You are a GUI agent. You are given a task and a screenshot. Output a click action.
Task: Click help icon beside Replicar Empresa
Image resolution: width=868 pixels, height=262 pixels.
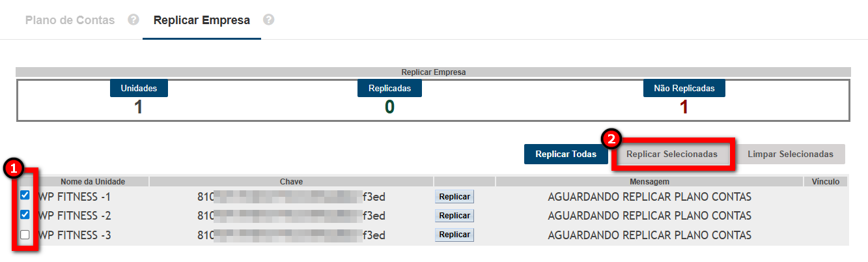(x=268, y=20)
